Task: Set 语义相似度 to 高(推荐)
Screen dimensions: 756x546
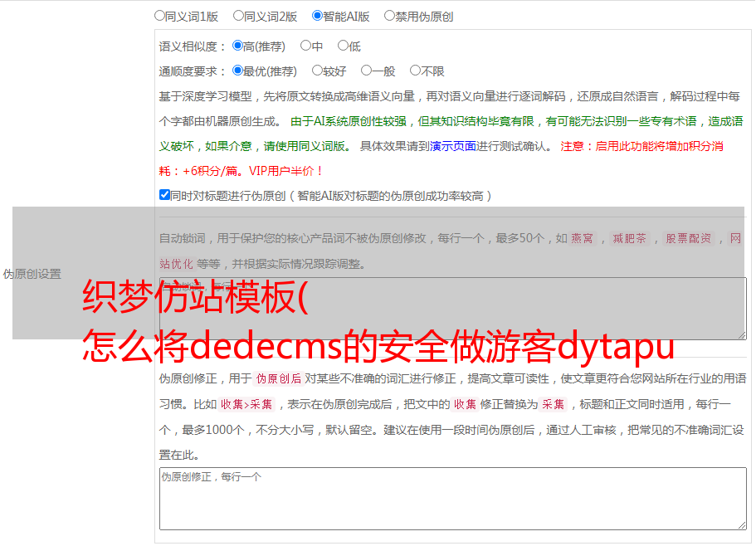Action: pos(237,46)
